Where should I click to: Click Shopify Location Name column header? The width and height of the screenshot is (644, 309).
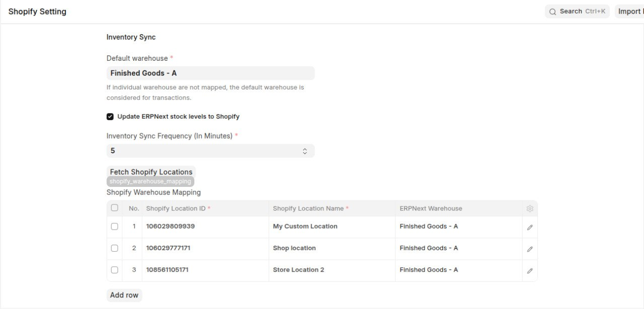[332, 209]
